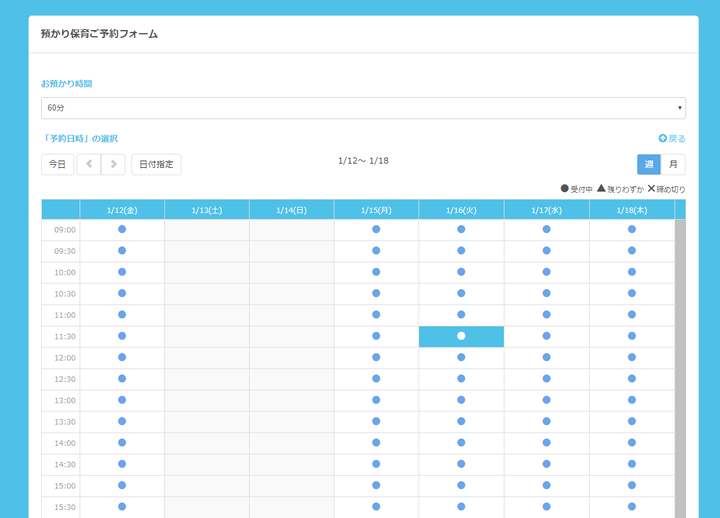Click the 1/15(月) column header
Screen dimensions: 720x518
click(376, 209)
